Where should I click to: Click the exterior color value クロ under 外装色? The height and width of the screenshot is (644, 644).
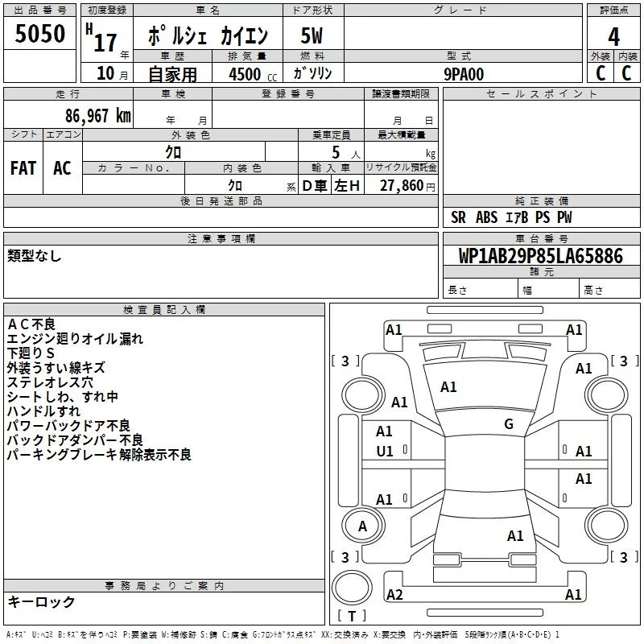pyautogui.click(x=173, y=152)
